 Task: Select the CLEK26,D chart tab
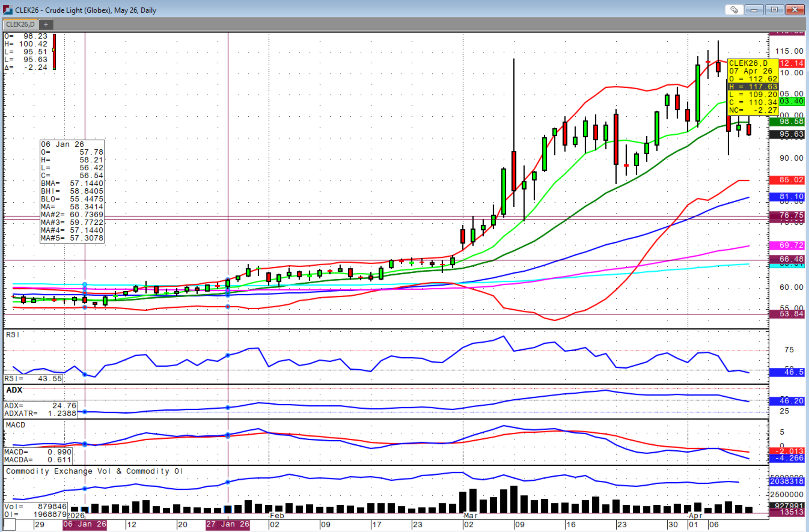point(20,24)
